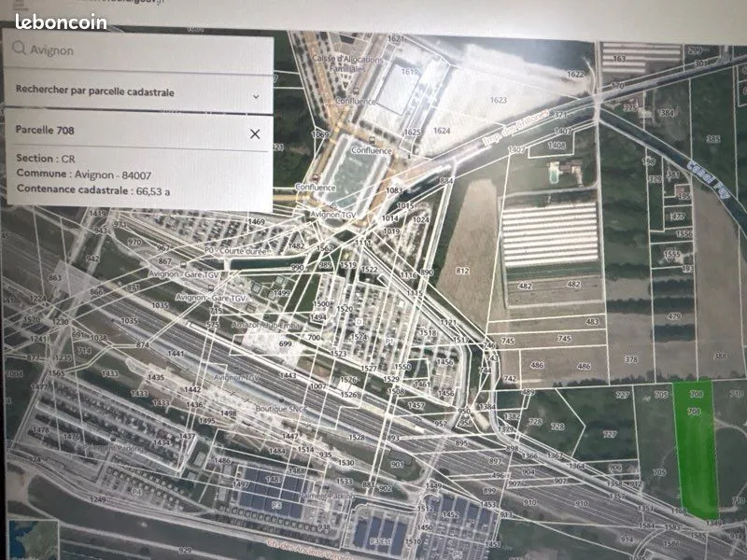Select the green highlighted parcel 708

point(697,450)
